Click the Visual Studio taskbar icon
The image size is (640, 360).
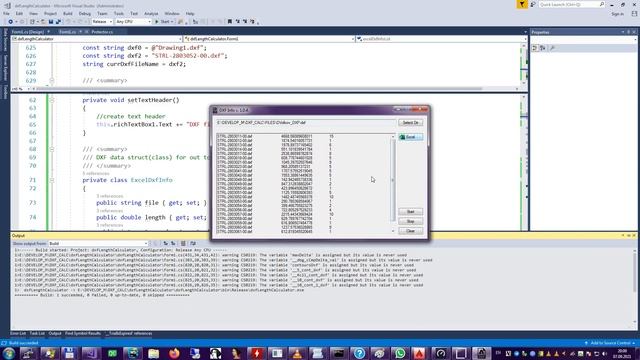tap(90, 353)
